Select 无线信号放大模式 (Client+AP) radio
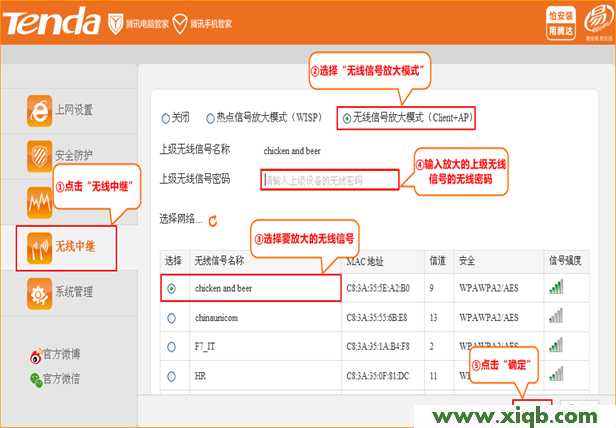Screen dimensions: 616x428 click(x=346, y=118)
